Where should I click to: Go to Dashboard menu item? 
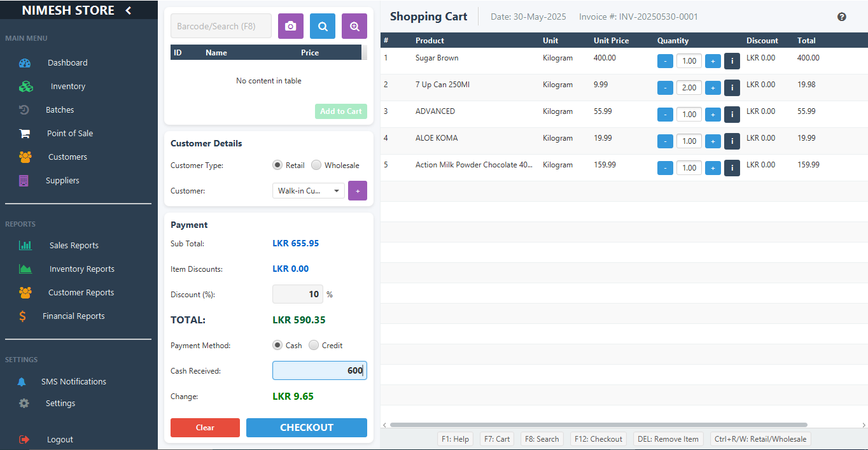click(67, 63)
